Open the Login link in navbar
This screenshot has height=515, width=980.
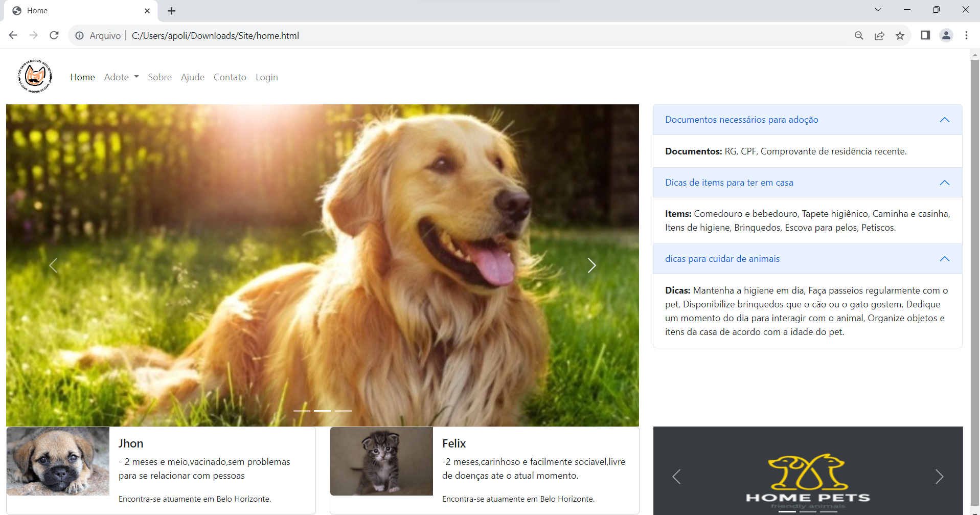pos(266,77)
